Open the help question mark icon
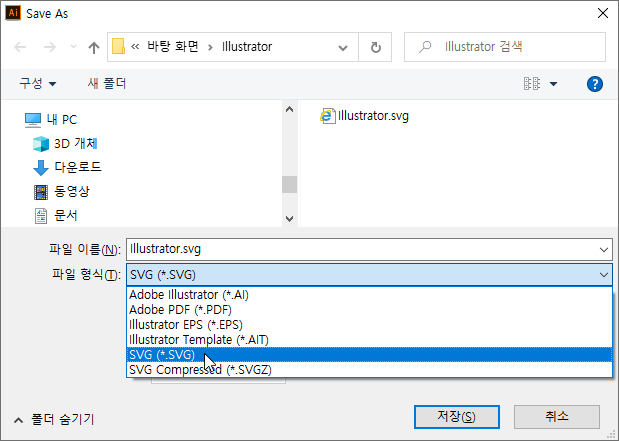This screenshot has width=619, height=441. [x=594, y=84]
